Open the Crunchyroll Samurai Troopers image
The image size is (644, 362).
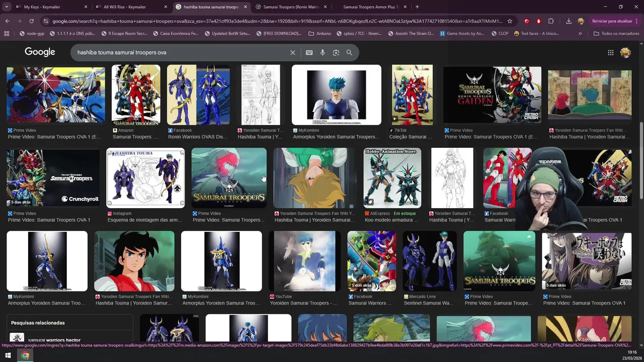53,178
